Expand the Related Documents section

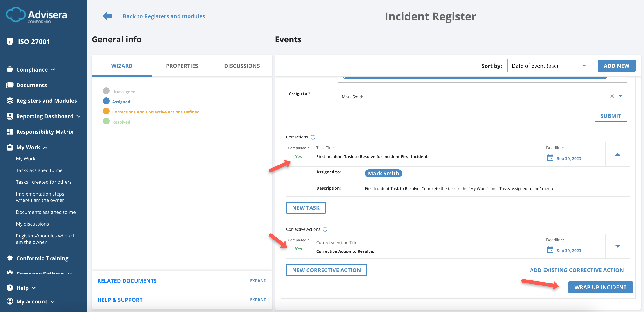(258, 281)
